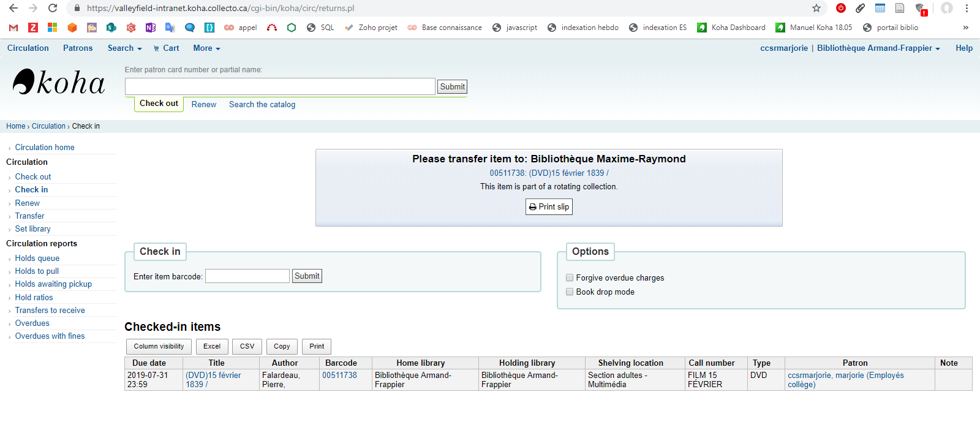
Task: Go to Patrons in the top menu
Action: pos(78,48)
